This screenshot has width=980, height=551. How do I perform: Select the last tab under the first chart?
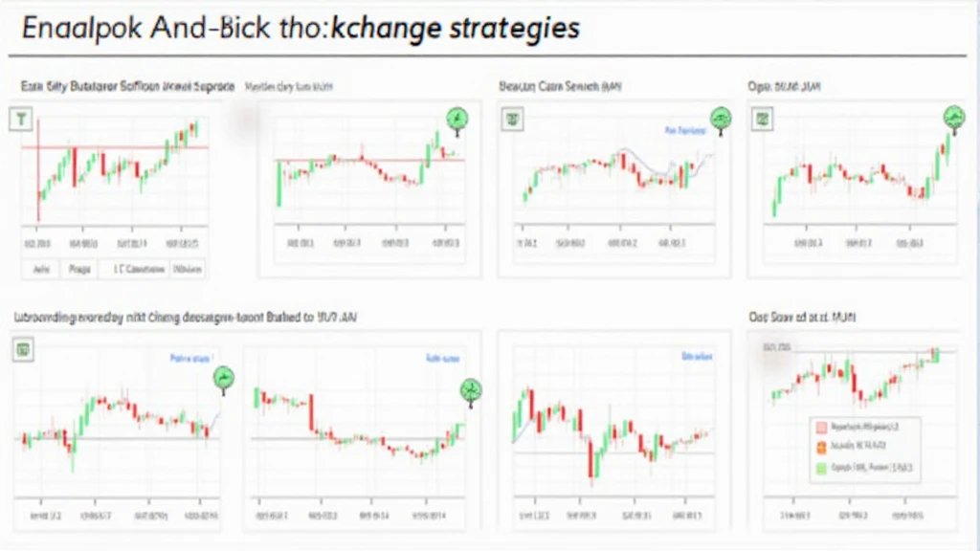[187, 269]
